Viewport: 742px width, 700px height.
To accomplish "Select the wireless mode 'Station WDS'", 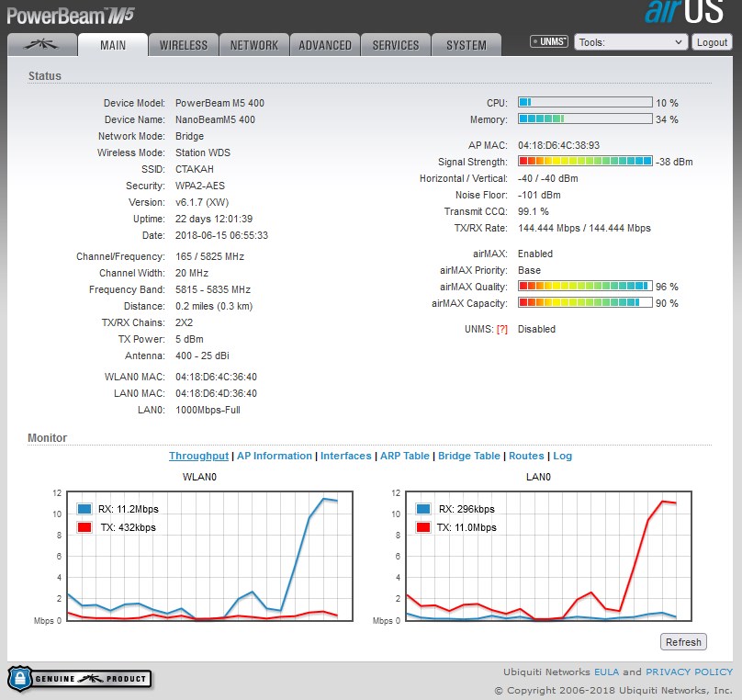I will click(203, 152).
